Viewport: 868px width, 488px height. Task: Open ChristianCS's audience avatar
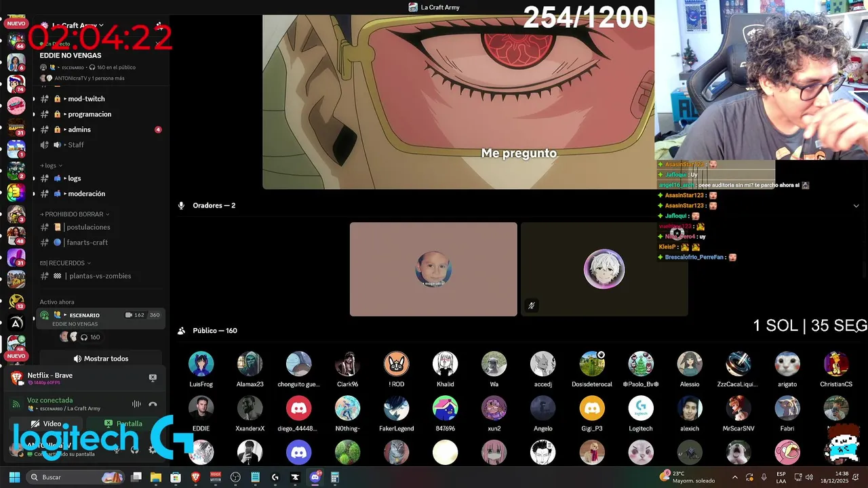click(836, 364)
